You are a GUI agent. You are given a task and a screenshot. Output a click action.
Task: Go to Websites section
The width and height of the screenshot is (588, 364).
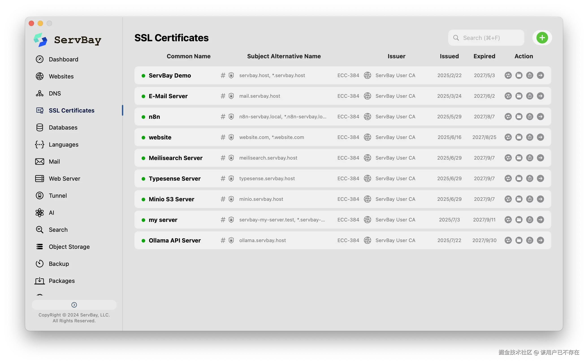(61, 76)
